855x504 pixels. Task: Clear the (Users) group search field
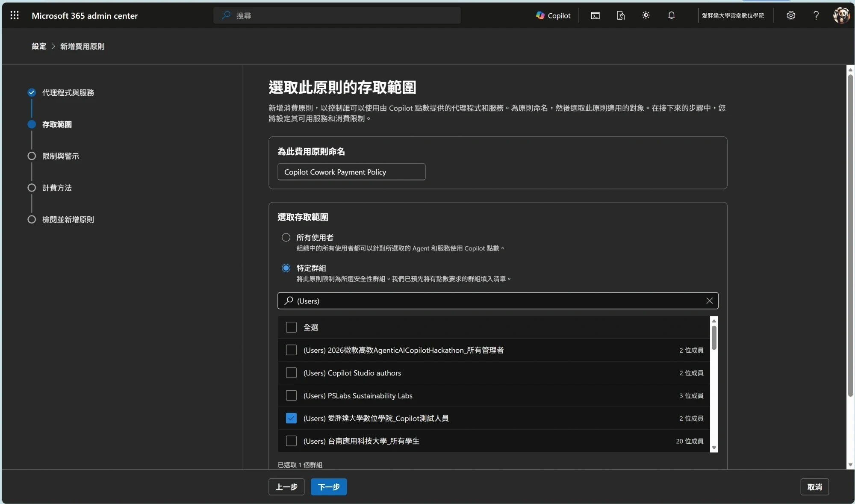pos(709,301)
